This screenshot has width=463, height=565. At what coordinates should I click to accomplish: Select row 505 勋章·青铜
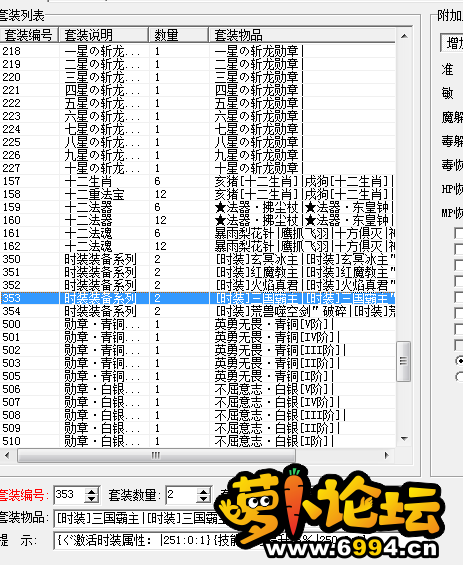coord(197,376)
